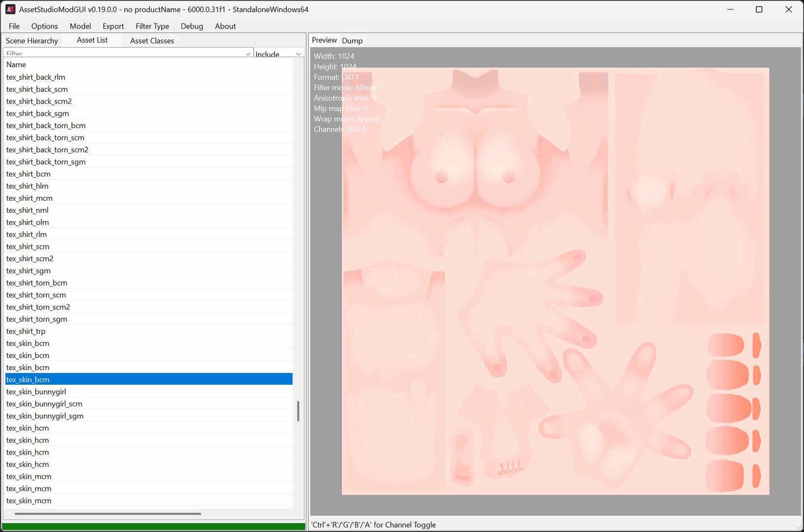Select the tex_shirt_torn_scm asset
This screenshot has width=804, height=532.
[148, 295]
